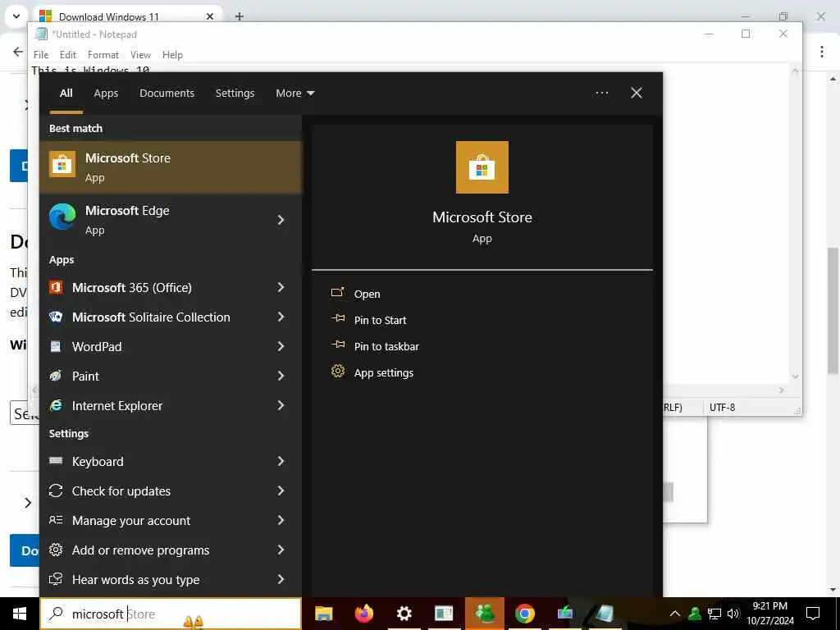Click the browser page vertical scrollbar
Viewport: 840px width, 630px height.
click(833, 311)
